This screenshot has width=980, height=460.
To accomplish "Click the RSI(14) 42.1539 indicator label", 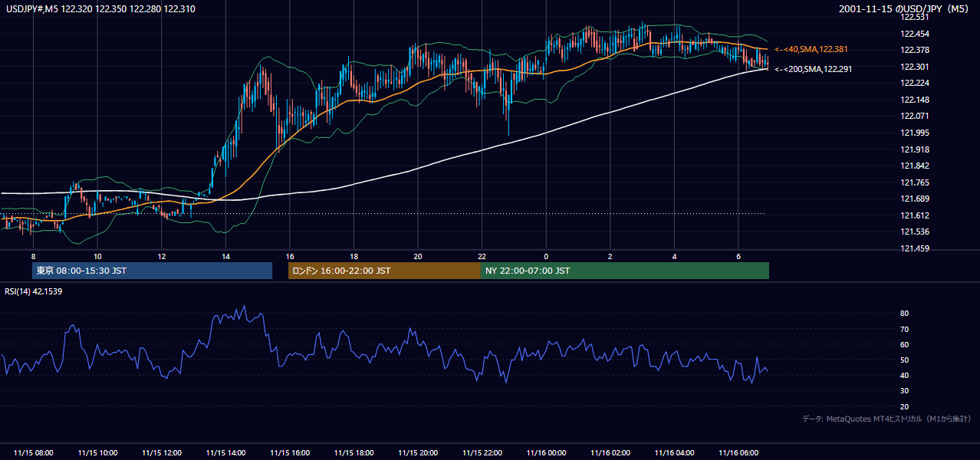I will pos(34,291).
